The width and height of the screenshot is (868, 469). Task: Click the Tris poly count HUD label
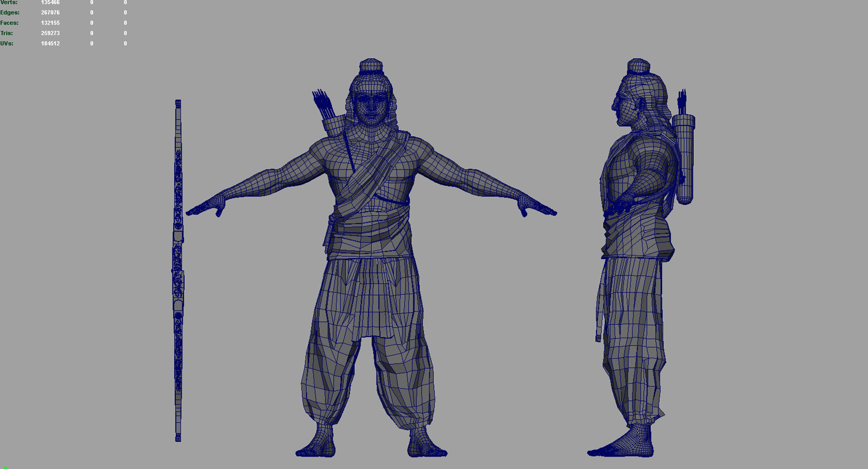(7, 33)
